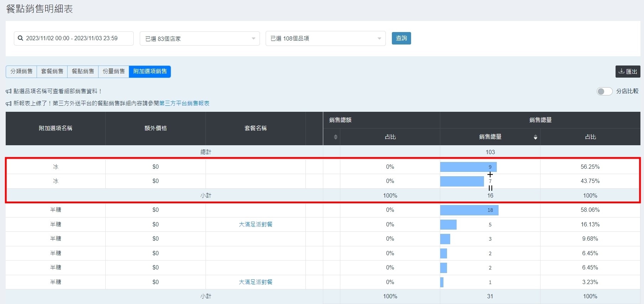Open the first 大滿足派對餐 link
The width and height of the screenshot is (644, 304).
(x=255, y=224)
